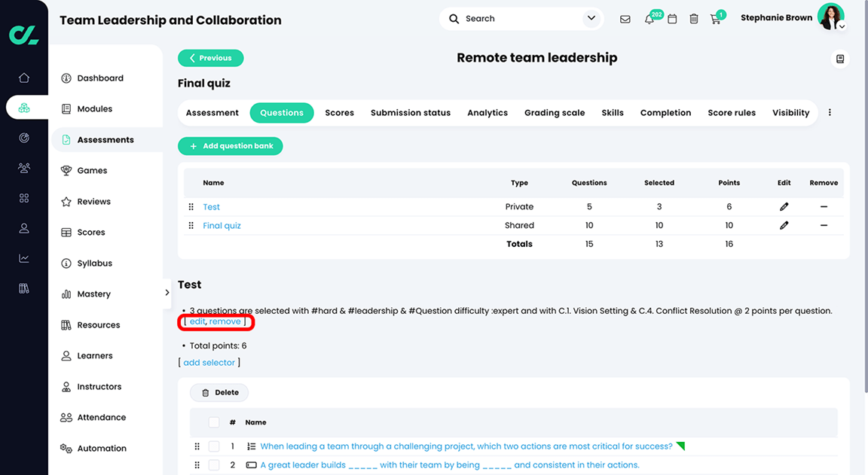Open the Final quiz bank link

pyautogui.click(x=222, y=226)
